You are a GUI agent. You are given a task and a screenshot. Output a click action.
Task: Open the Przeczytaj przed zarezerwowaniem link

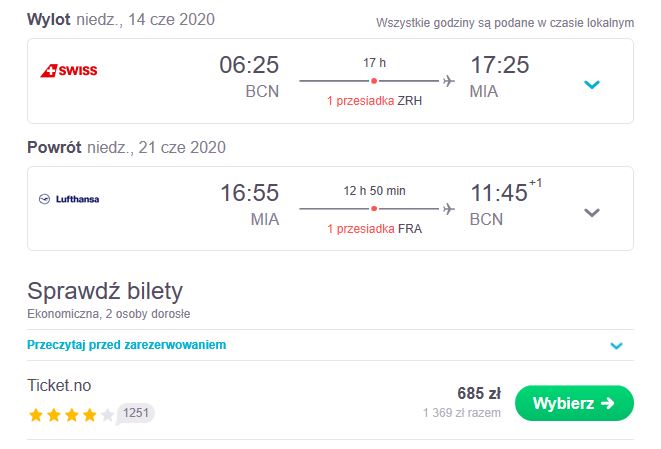tap(126, 345)
